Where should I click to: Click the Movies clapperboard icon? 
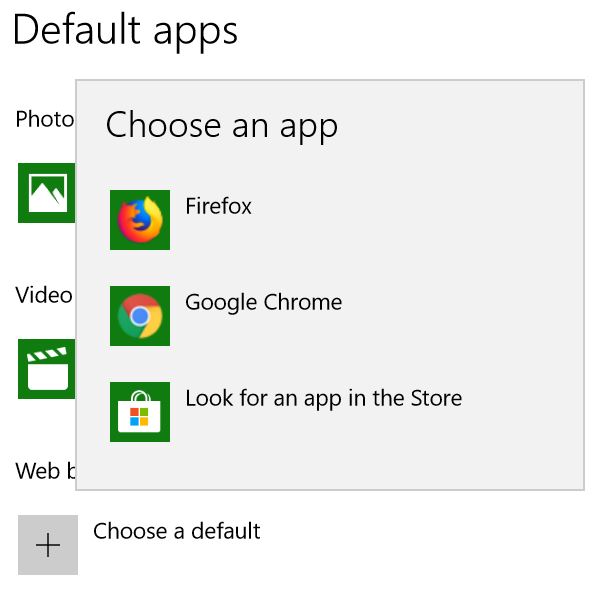pos(46,369)
